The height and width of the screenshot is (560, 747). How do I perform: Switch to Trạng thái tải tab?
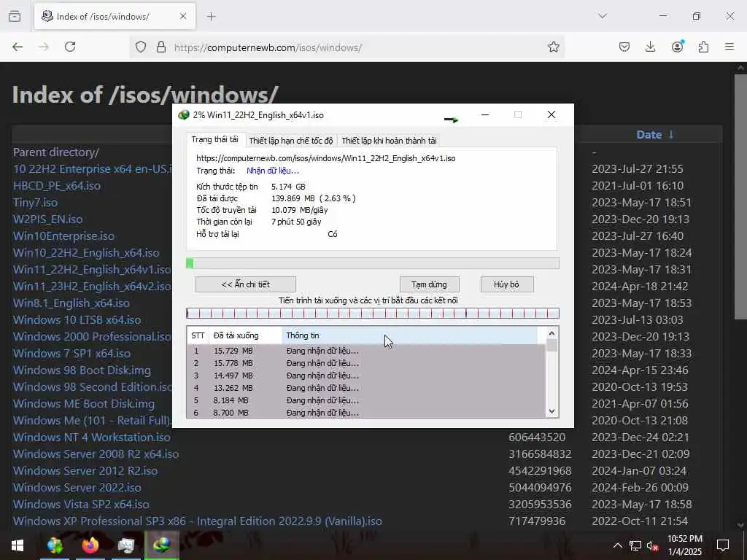point(215,139)
